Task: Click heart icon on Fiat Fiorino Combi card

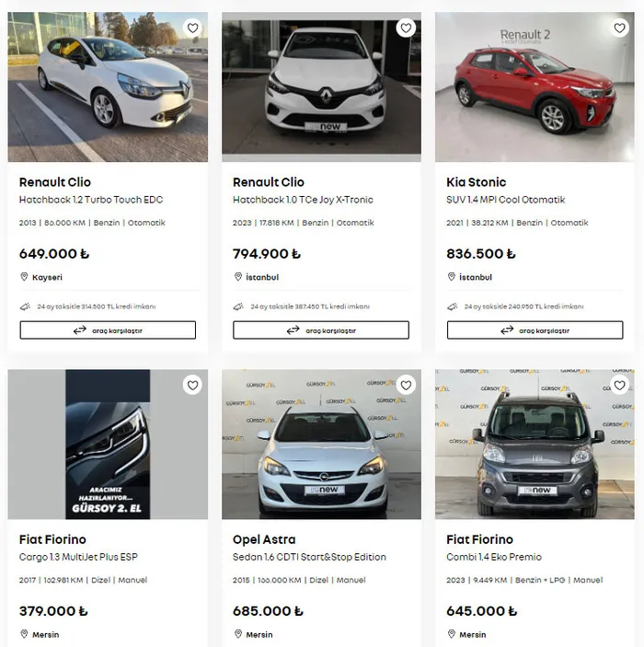Action: click(620, 386)
